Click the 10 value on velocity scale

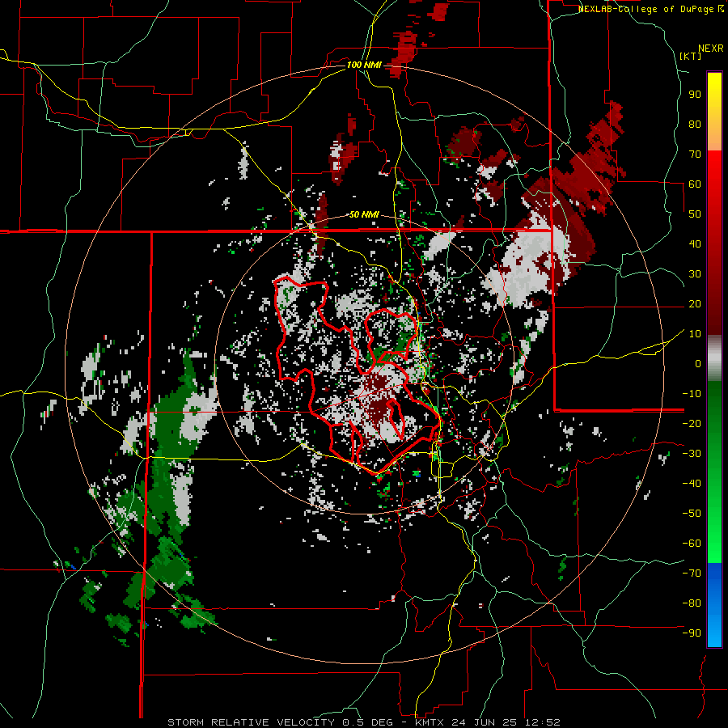(x=695, y=334)
